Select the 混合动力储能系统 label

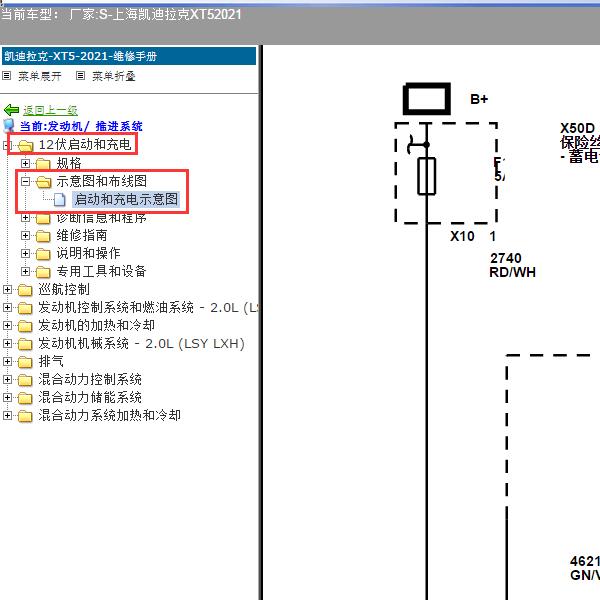pos(90,397)
